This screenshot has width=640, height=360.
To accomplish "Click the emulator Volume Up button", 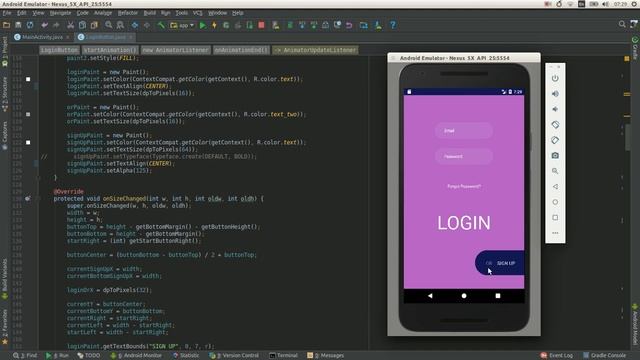I will tap(555, 94).
